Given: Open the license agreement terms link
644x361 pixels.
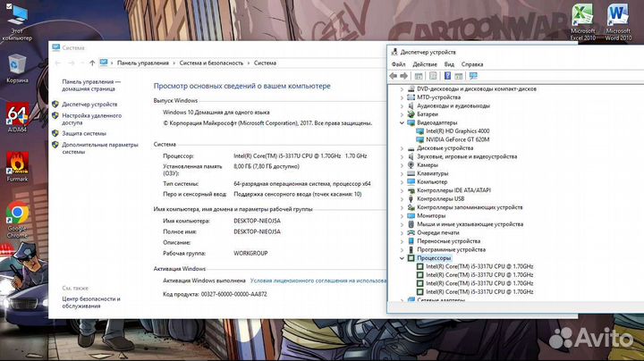Looking at the screenshot, I should click(x=318, y=281).
